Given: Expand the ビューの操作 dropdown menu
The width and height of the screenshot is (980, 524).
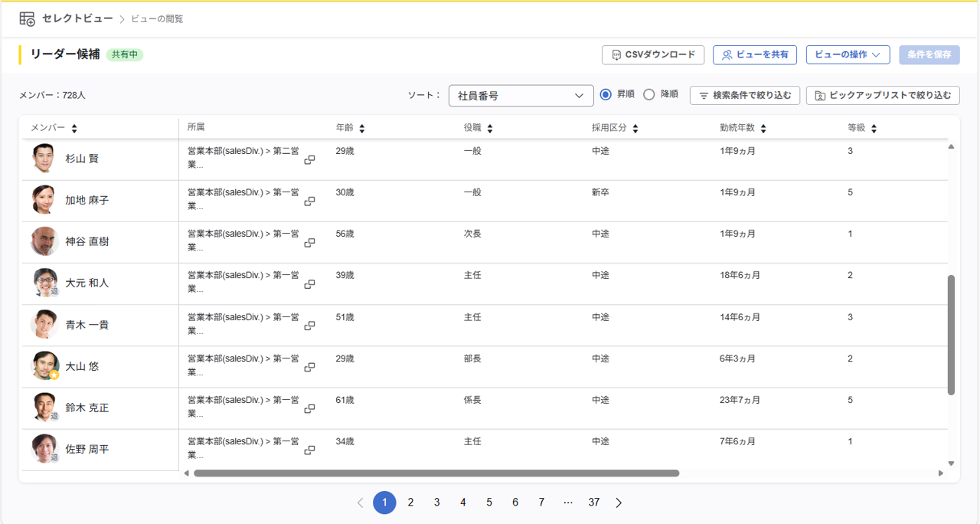Looking at the screenshot, I should point(847,55).
